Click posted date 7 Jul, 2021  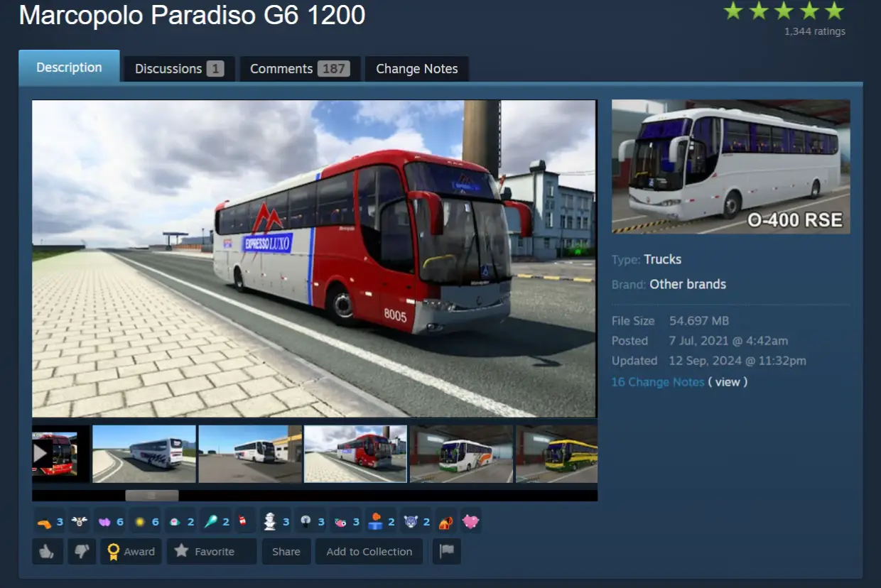[728, 341]
